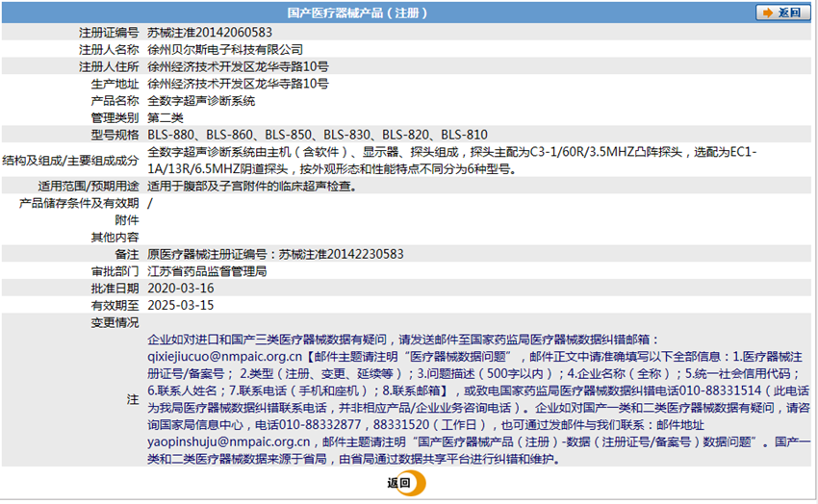Click the 附件 label
The image size is (818, 504).
[127, 220]
